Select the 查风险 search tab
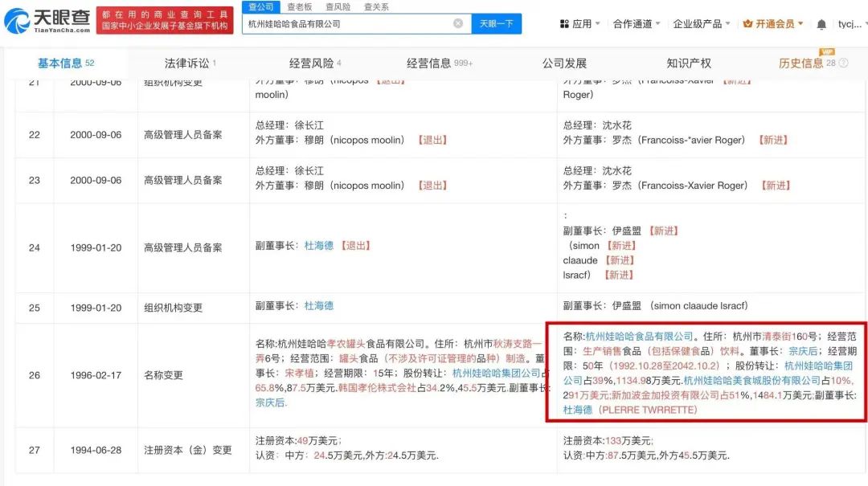The image size is (868, 486). pyautogui.click(x=338, y=6)
